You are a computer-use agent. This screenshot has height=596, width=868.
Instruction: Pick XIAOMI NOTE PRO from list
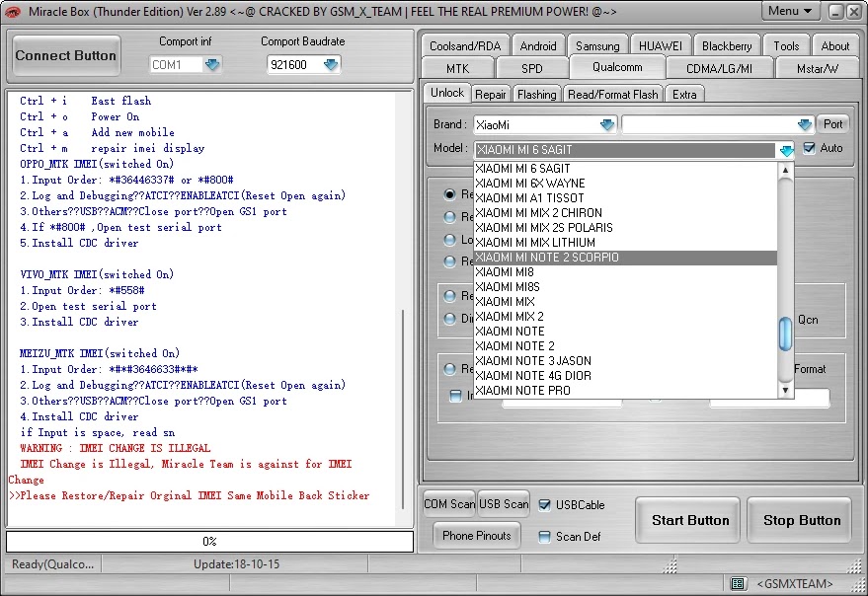point(625,391)
